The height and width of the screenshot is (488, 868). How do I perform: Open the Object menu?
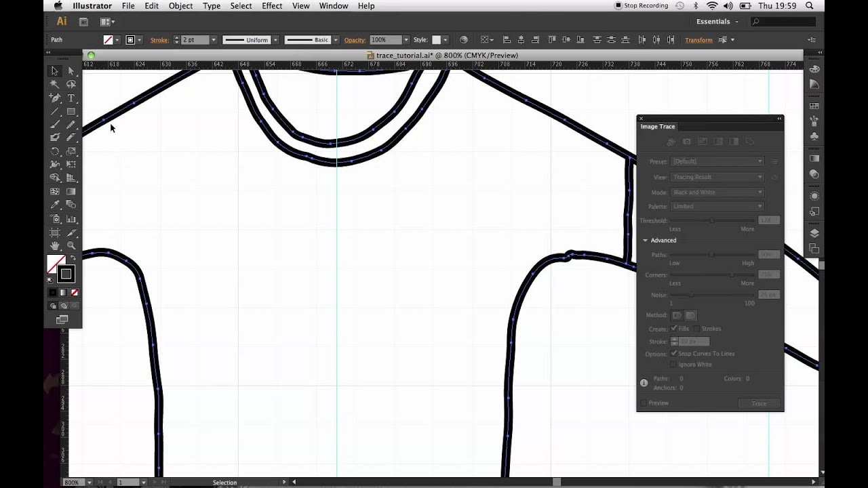click(x=180, y=5)
